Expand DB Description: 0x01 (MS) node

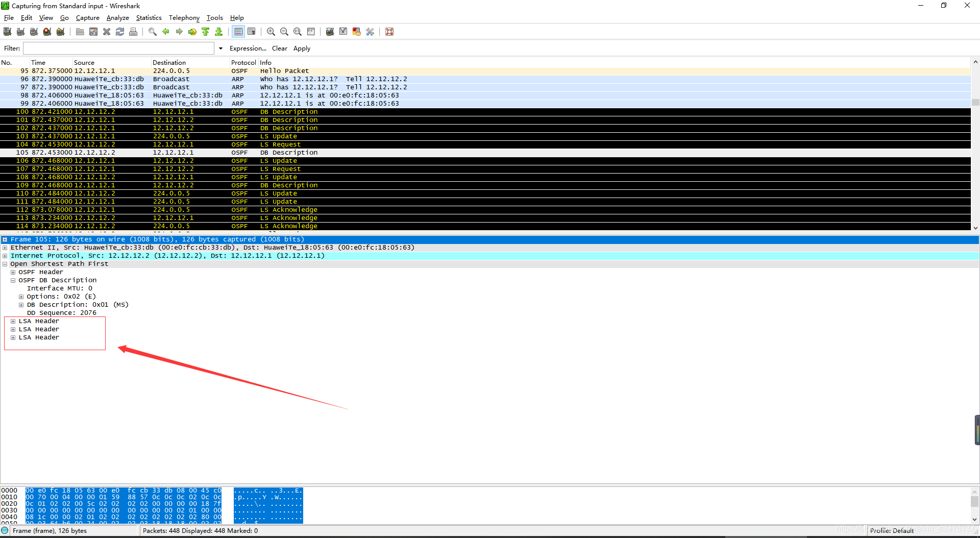pyautogui.click(x=21, y=305)
